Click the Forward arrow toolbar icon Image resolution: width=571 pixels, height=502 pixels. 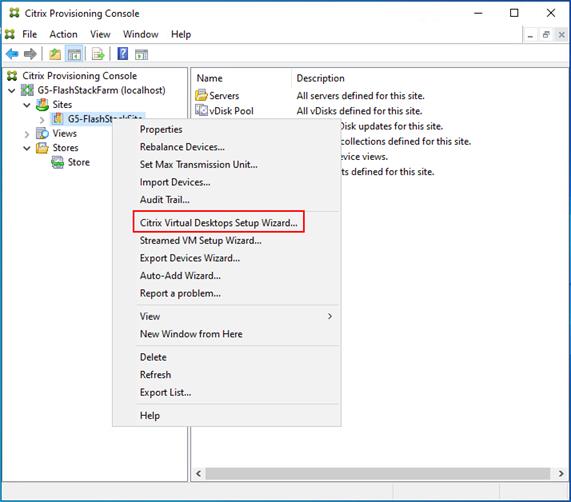point(30,54)
